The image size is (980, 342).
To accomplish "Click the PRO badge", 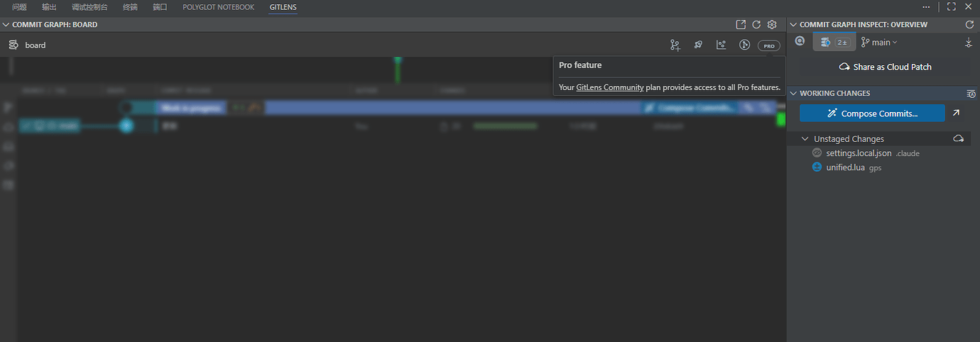I will coord(769,45).
